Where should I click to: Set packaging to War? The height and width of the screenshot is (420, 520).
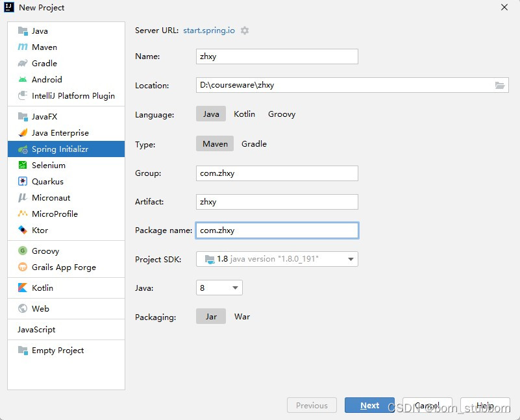pos(242,317)
